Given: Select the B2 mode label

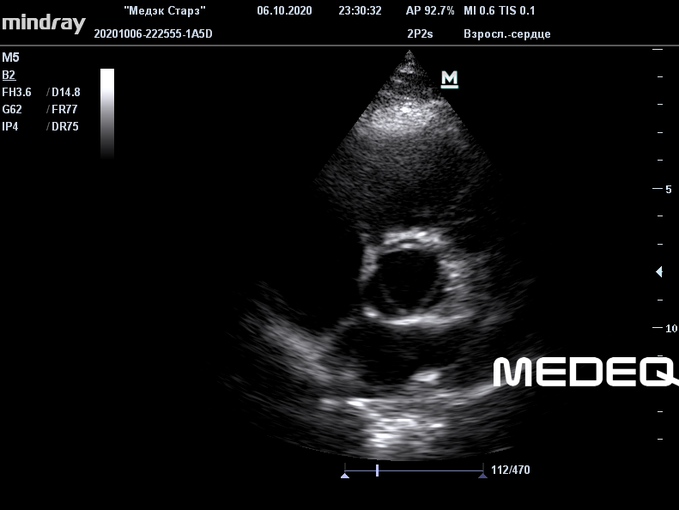Looking at the screenshot, I should (x=9, y=74).
